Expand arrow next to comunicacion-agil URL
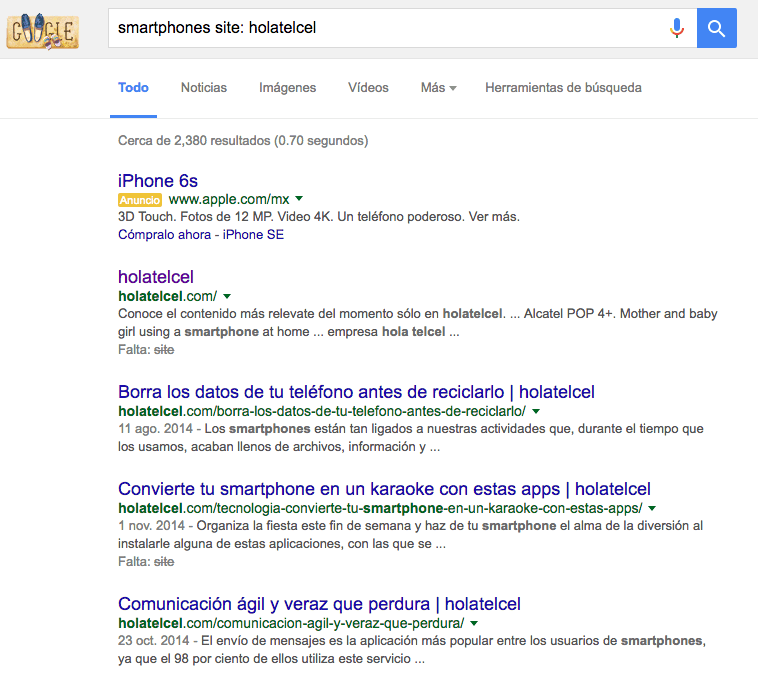 pyautogui.click(x=474, y=623)
